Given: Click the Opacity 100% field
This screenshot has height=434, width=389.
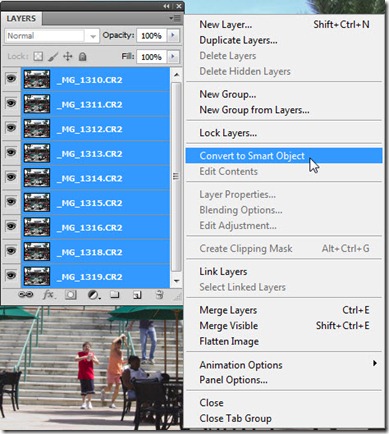Looking at the screenshot, I should tap(151, 36).
